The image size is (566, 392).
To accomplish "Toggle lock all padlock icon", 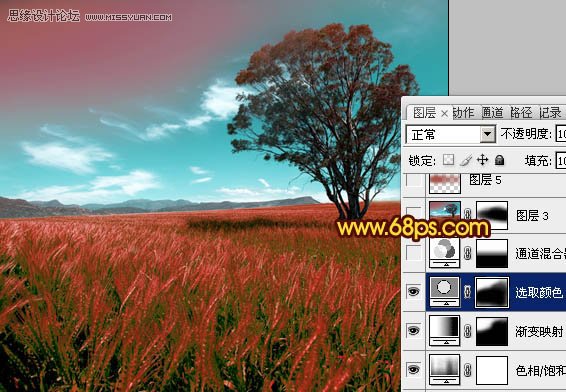I will point(500,160).
